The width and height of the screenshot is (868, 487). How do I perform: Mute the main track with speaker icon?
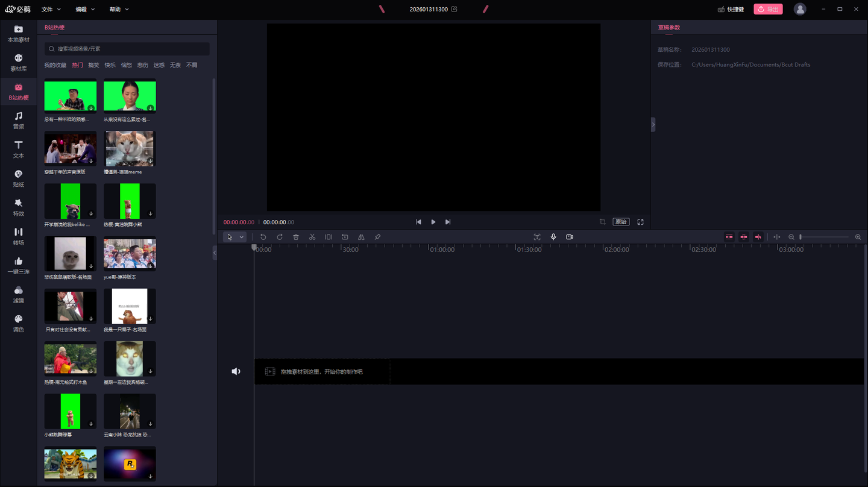pyautogui.click(x=236, y=372)
